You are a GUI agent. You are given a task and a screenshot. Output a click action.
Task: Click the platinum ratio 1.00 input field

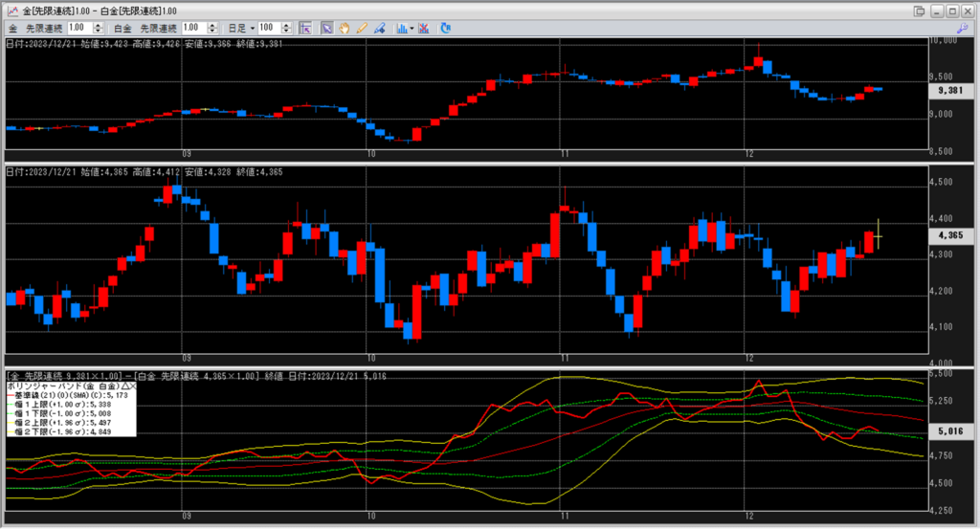point(193,28)
